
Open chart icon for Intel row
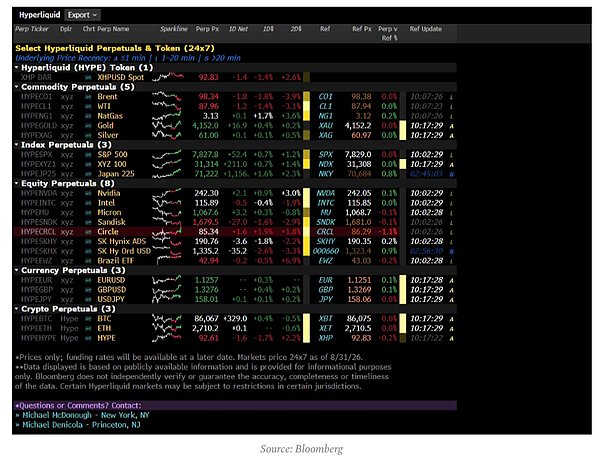(88, 203)
